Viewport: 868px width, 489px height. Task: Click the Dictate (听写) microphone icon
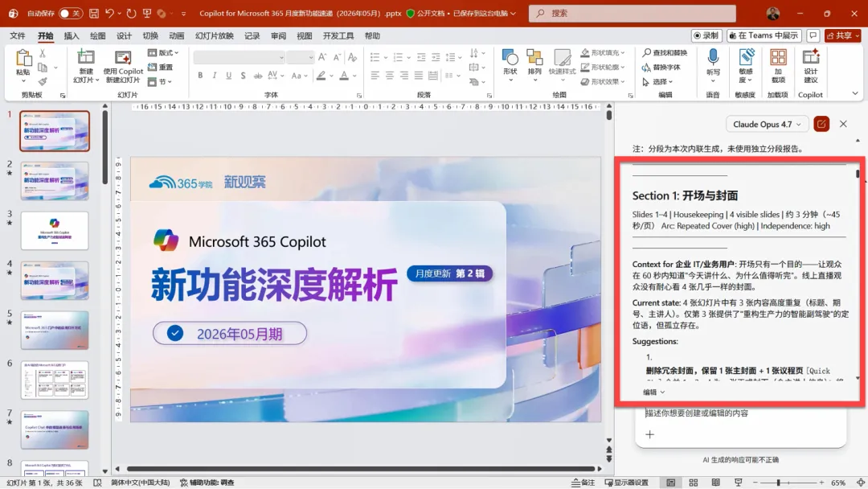coord(713,57)
